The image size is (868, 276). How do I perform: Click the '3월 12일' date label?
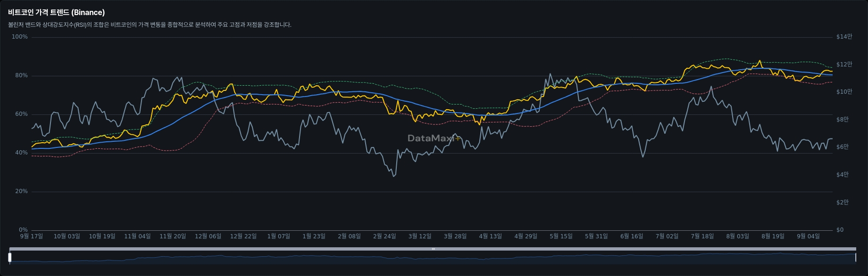(420, 236)
